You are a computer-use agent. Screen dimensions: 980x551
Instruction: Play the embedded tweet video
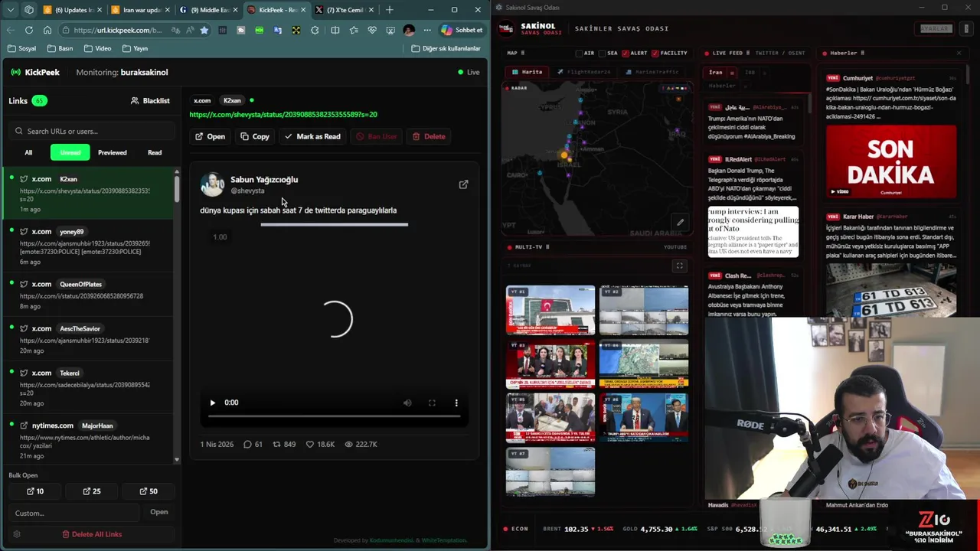213,403
